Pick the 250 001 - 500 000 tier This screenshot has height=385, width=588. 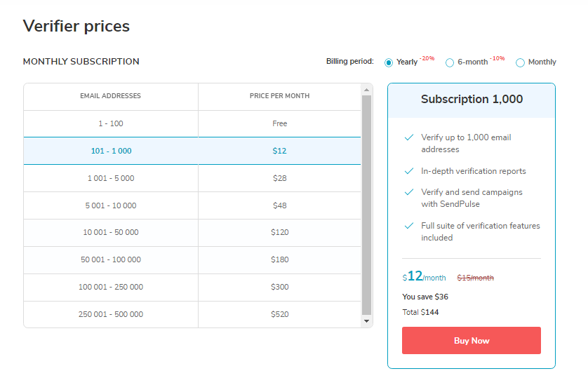111,314
